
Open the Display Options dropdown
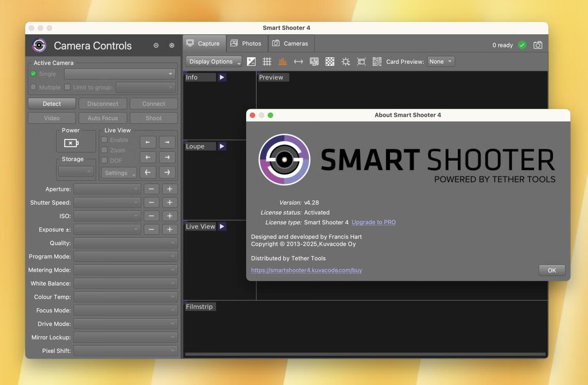(213, 61)
